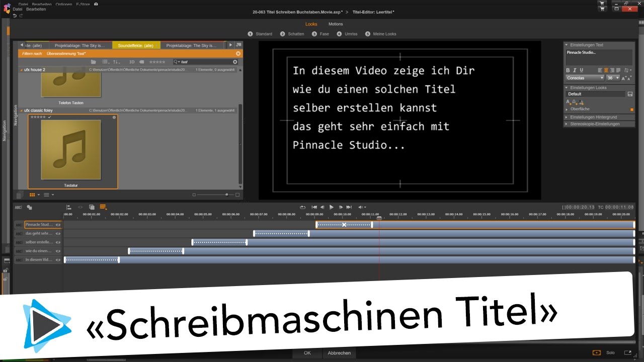This screenshot has height=362, width=644.
Task: Open the Consolas font dropdown
Action: [x=585, y=78]
